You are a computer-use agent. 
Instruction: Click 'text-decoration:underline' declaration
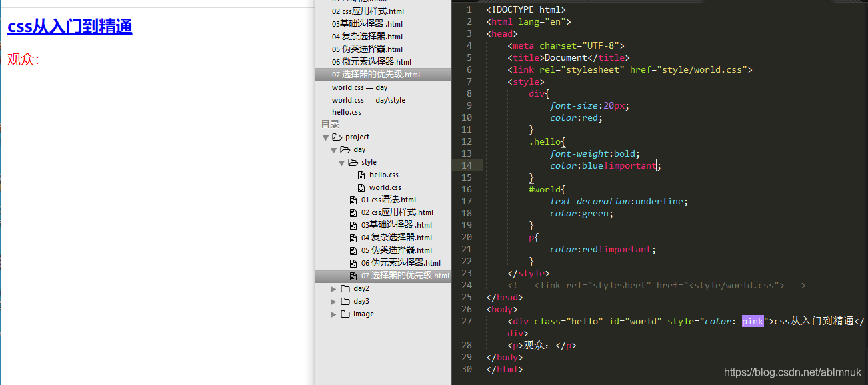point(617,201)
